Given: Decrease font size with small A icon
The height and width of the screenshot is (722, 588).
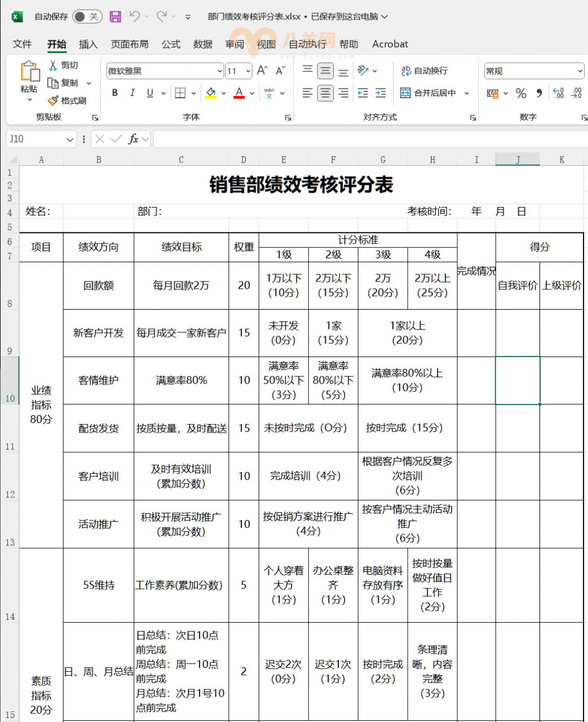Looking at the screenshot, I should pos(280,71).
